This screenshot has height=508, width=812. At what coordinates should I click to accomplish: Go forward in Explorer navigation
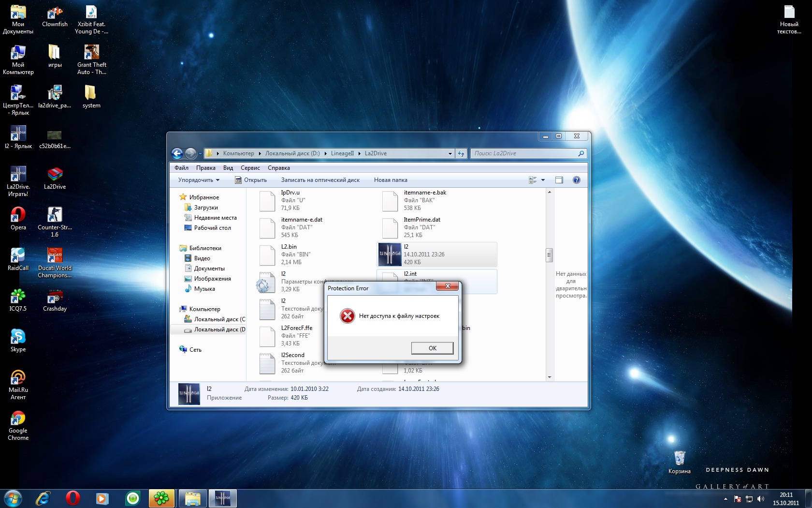pyautogui.click(x=191, y=153)
